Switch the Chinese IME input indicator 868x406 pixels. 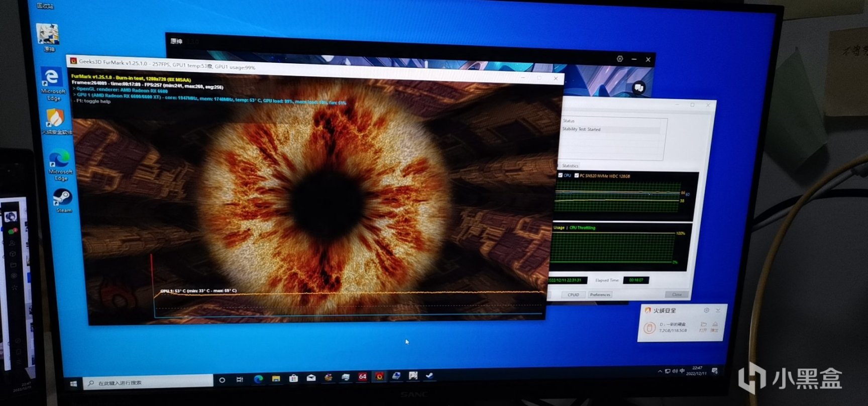[682, 371]
